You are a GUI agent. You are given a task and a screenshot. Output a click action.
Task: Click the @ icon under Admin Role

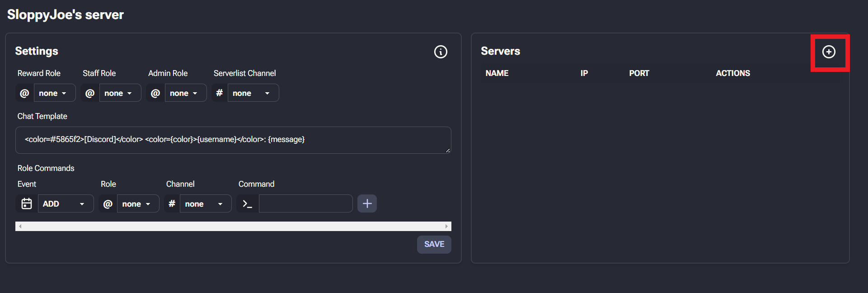155,93
